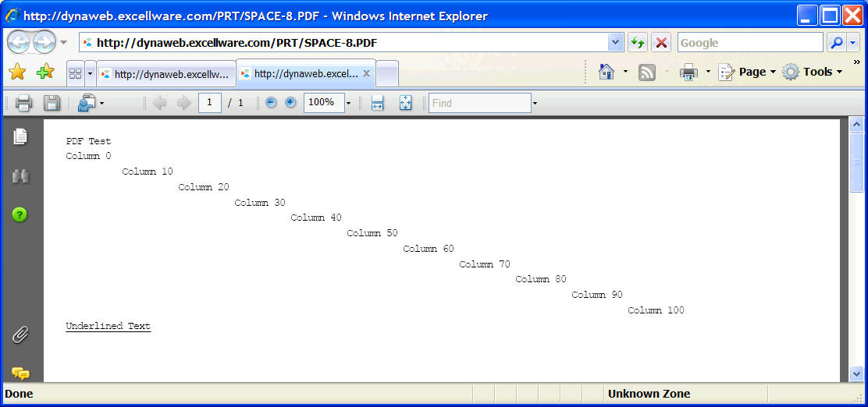Viewport: 868px width, 407px height.
Task: Click the red Stop loading icon
Action: point(661,43)
